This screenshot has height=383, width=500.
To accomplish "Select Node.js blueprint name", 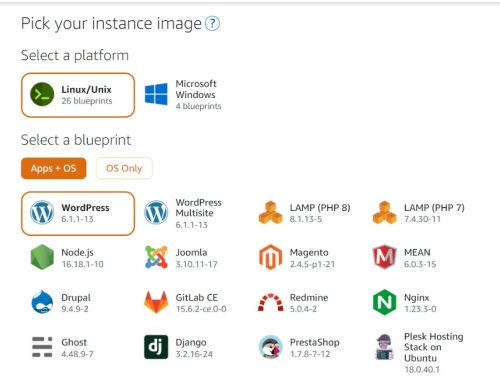I will point(77,253).
